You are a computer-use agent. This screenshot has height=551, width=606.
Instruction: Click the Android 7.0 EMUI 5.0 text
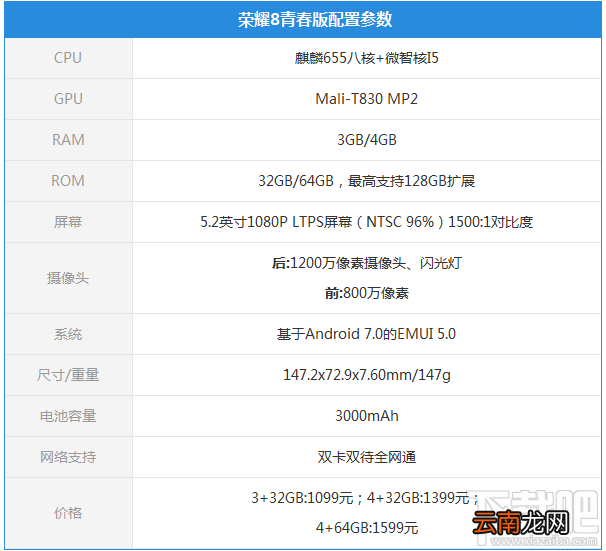(x=366, y=334)
